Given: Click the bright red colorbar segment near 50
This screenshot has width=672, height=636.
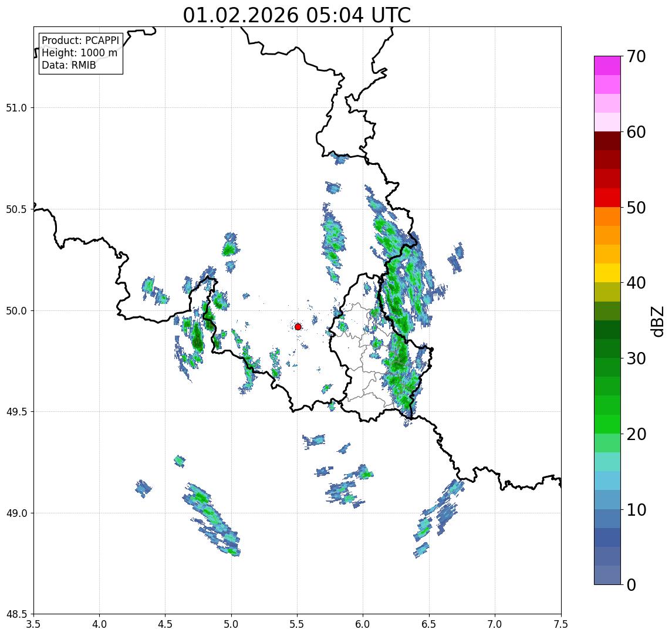Looking at the screenshot, I should 607,198.
